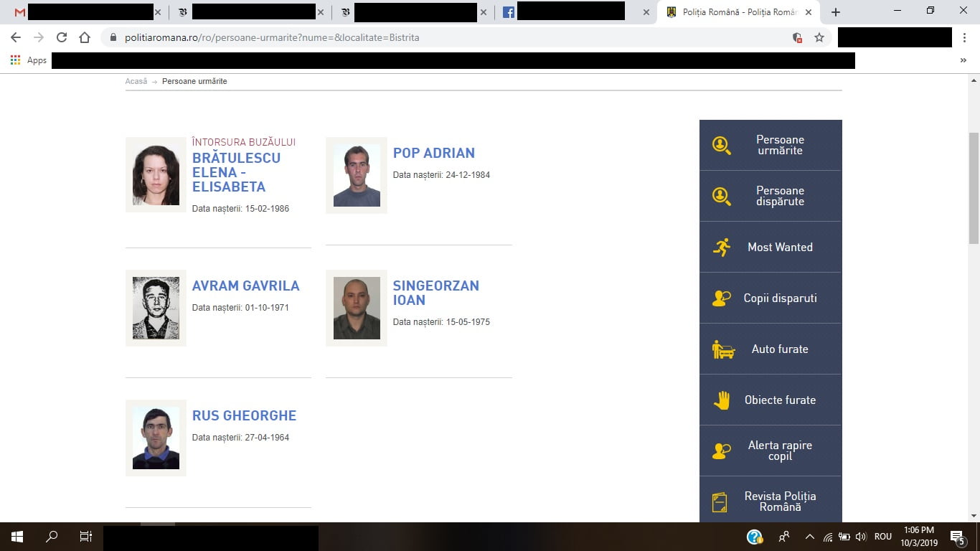
Task: Open POP ADRIAN profile link
Action: tap(433, 153)
